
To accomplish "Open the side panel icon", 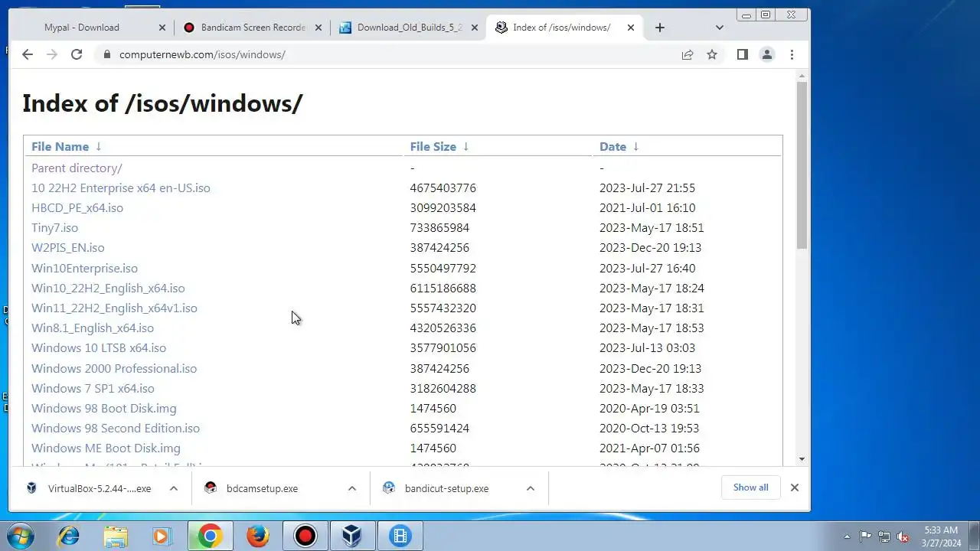I will [x=742, y=54].
